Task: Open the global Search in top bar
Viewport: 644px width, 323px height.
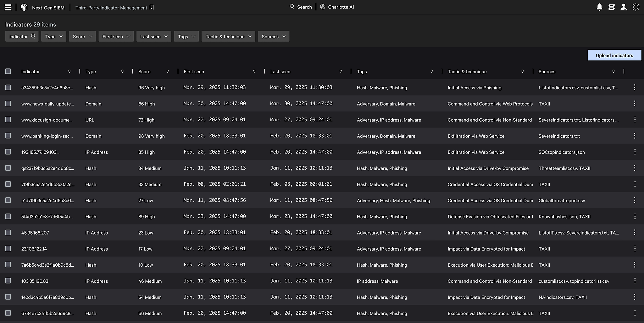Action: (x=301, y=7)
